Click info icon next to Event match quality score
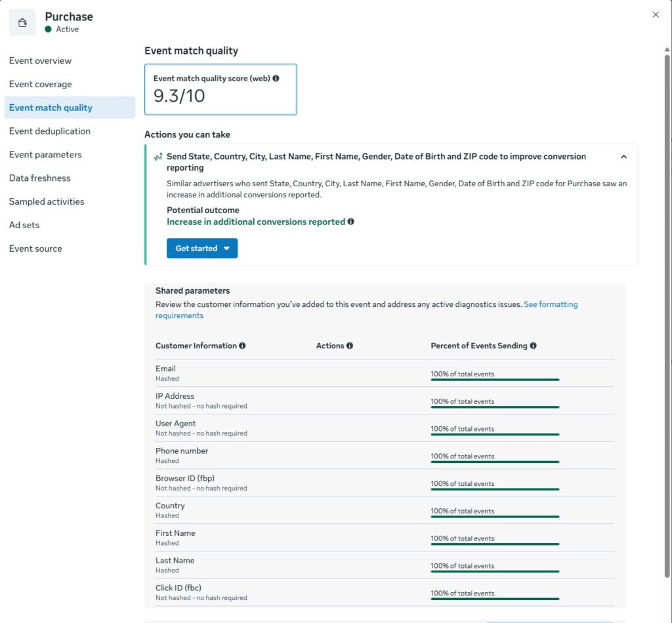Screen dimensions: 672x623 coord(276,78)
